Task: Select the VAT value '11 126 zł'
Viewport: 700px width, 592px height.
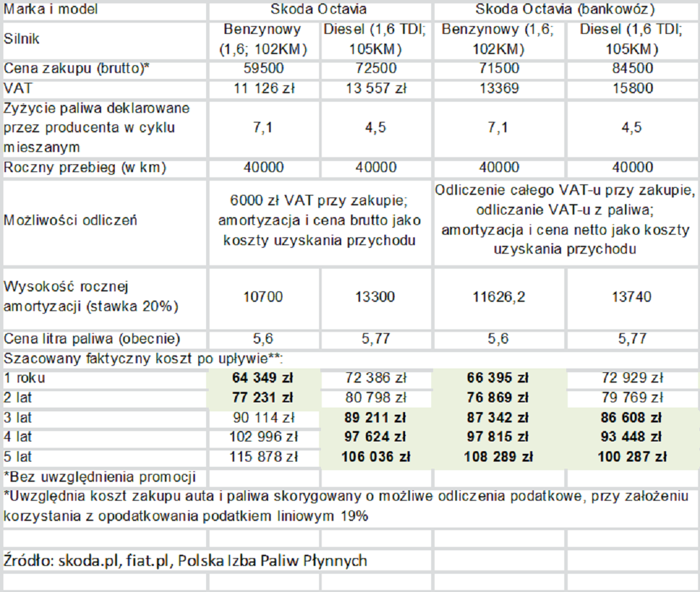Action: point(264,88)
